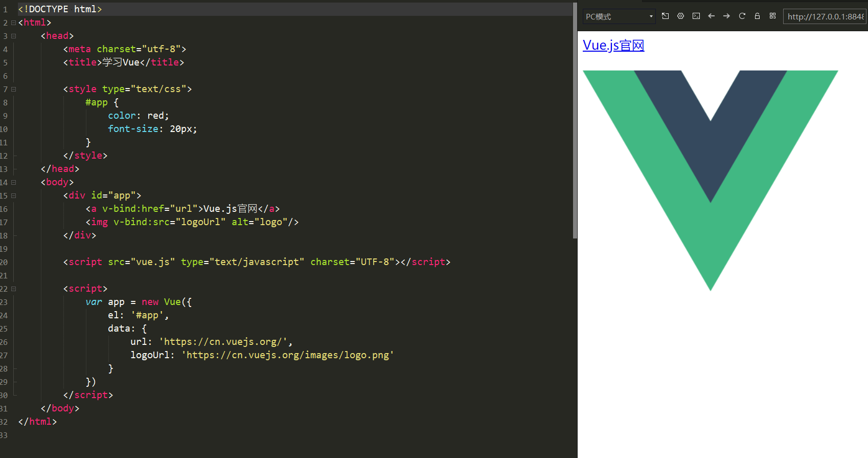This screenshot has width=868, height=458.
Task: Reload the preview page with refresh icon
Action: tap(742, 16)
